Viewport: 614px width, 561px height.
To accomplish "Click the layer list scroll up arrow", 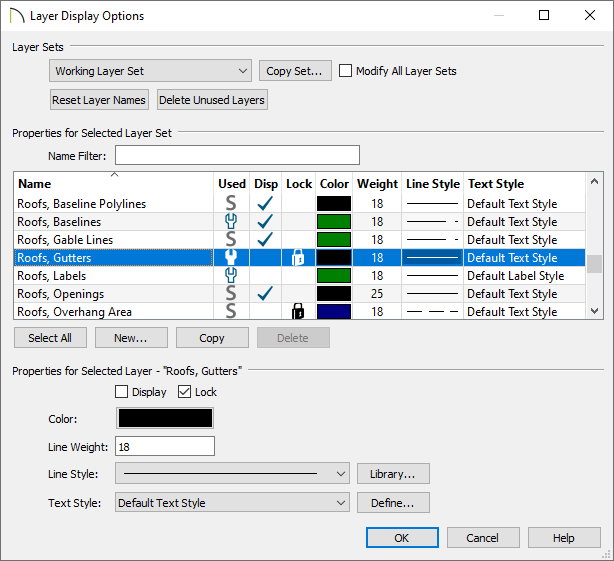I will (x=594, y=181).
